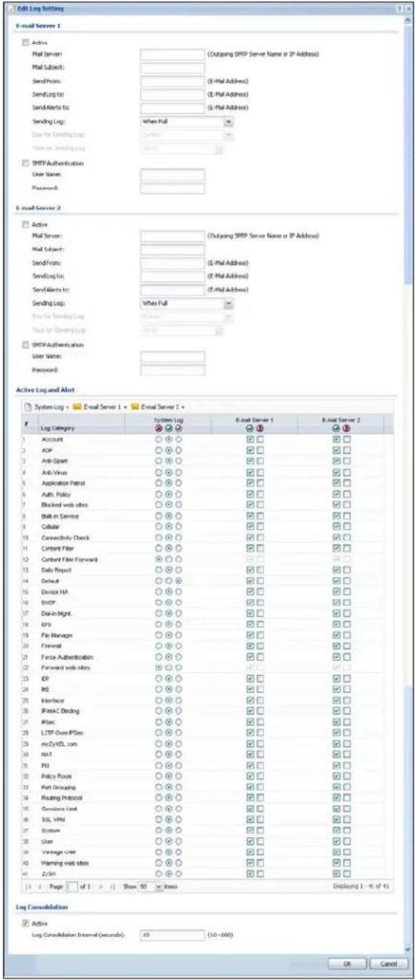Select the SSL VPN log category row
The width and height of the screenshot is (415, 980).
(x=210, y=820)
